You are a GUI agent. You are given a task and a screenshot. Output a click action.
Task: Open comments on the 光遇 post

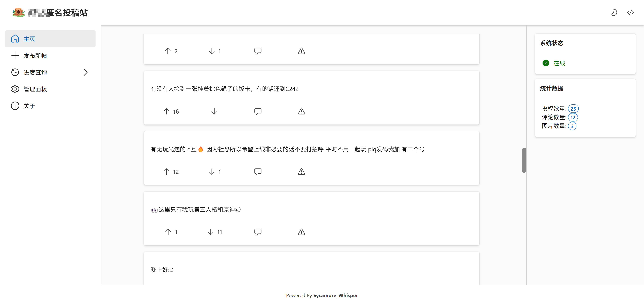[258, 172]
